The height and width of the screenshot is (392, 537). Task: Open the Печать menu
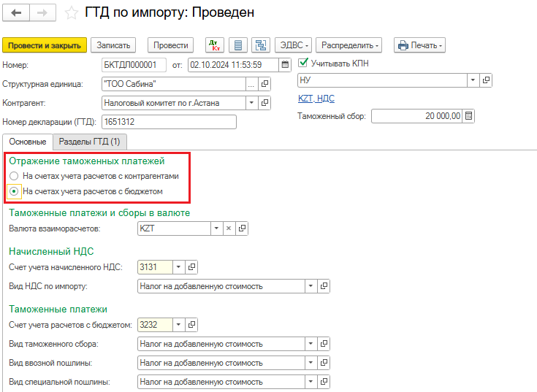(x=419, y=45)
